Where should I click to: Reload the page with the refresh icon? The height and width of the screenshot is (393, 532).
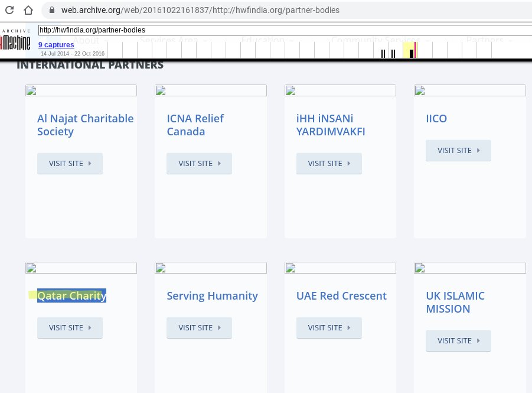[9, 10]
